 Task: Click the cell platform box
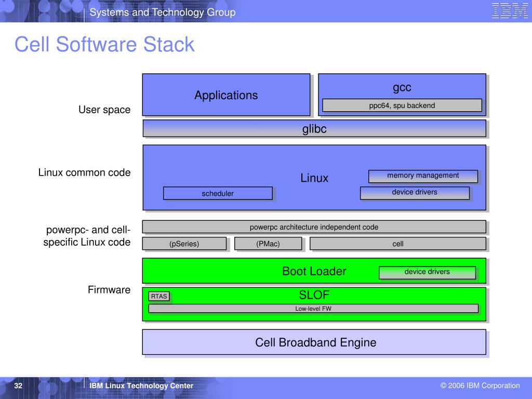(398, 244)
